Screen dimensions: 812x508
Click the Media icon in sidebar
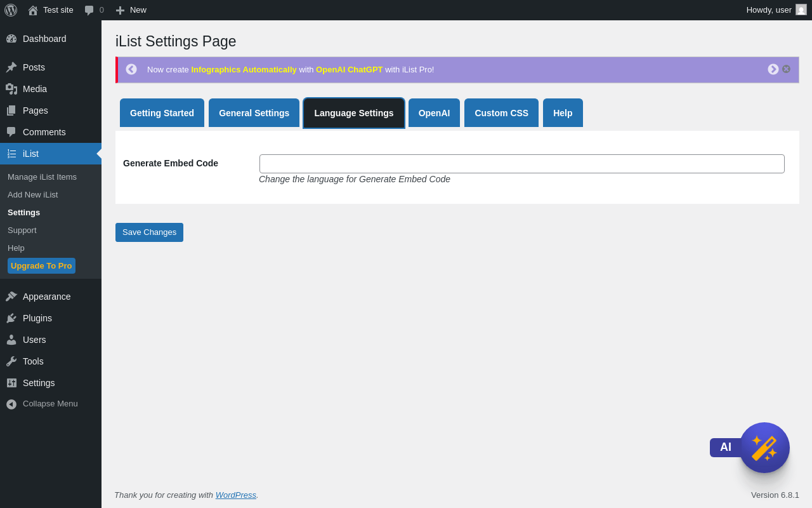coord(11,89)
